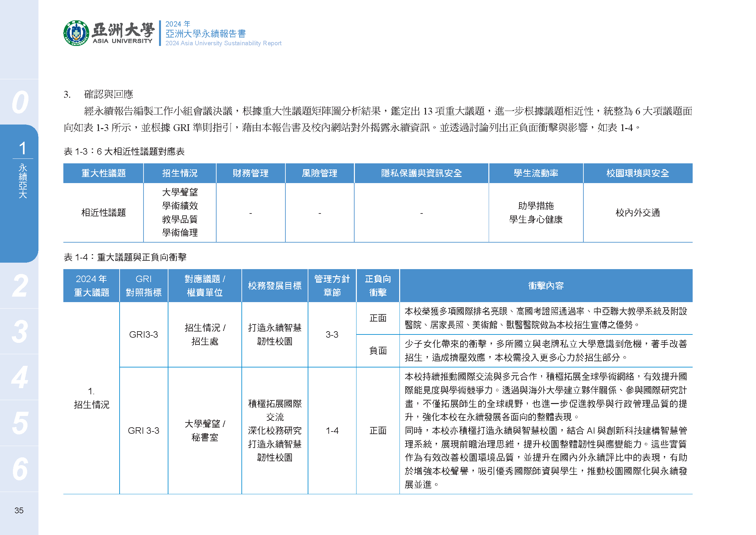Select the 正面 impact cell for GRI3-3
The width and height of the screenshot is (756, 535).
pos(379,318)
